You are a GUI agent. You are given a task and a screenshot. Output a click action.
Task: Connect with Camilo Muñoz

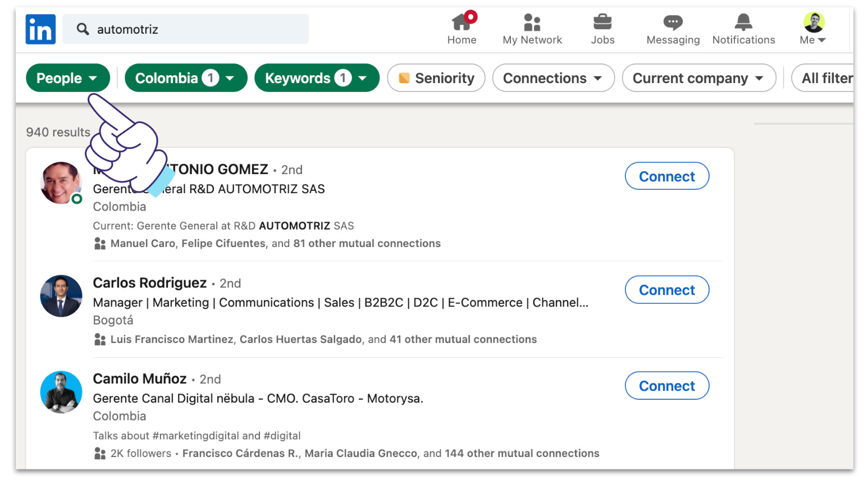(667, 386)
